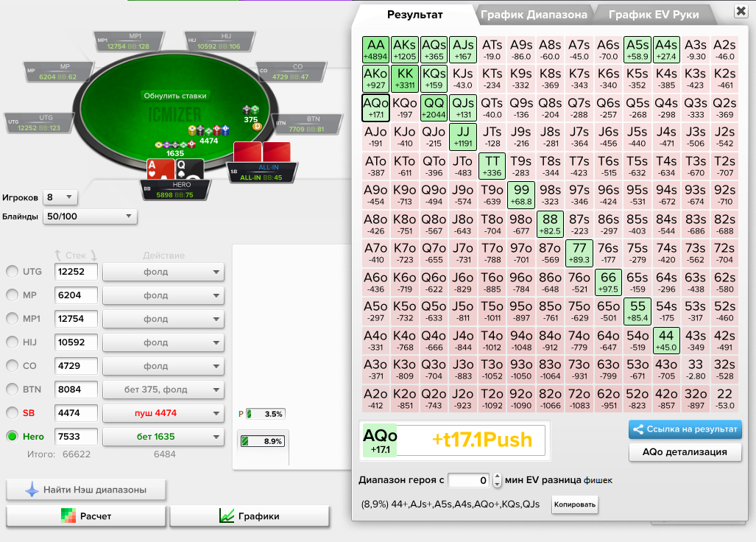Open AQo детализация
This screenshot has width=756, height=542.
tap(685, 451)
